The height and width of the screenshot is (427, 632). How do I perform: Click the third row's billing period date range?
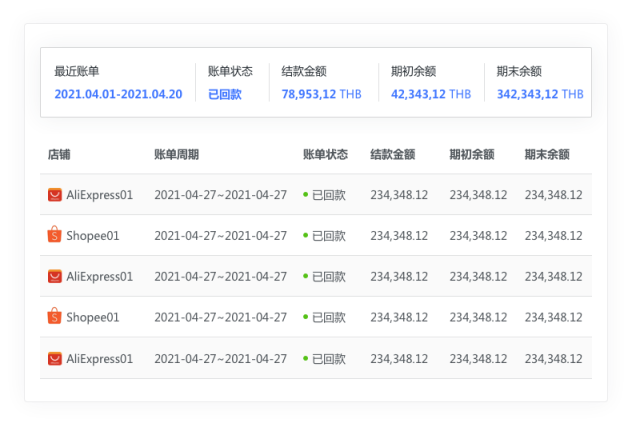(220, 276)
